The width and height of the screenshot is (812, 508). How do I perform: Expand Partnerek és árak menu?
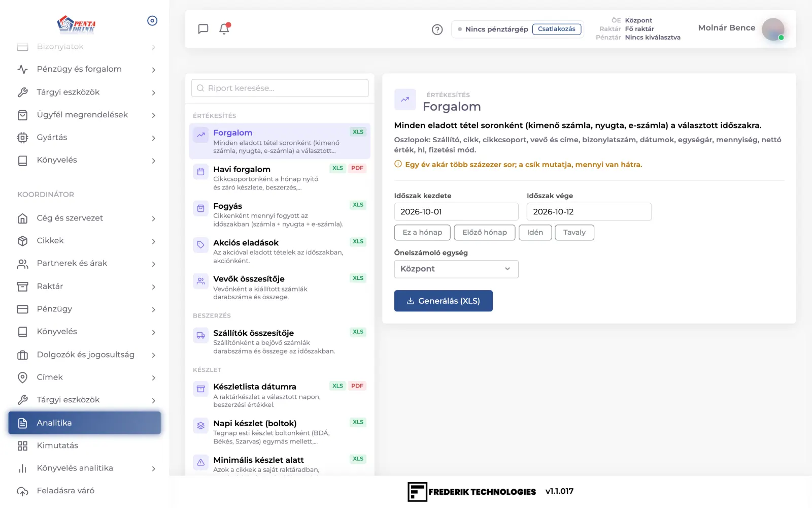pos(84,264)
